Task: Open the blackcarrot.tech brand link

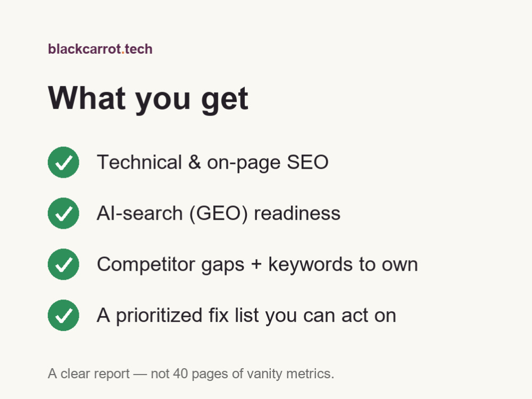Action: 100,49
